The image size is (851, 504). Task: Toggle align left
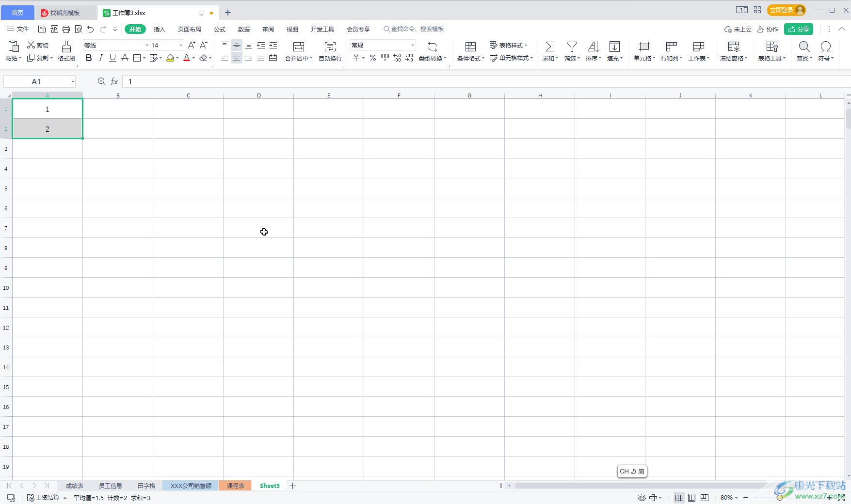point(225,58)
